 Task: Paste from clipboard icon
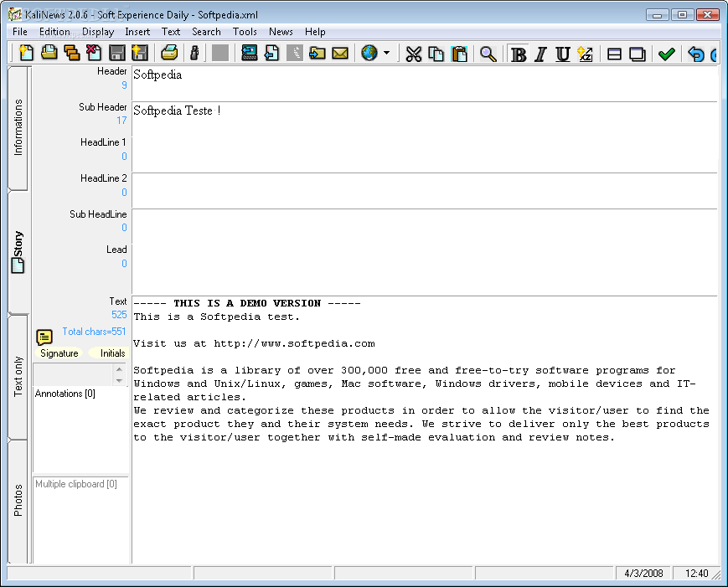click(x=459, y=54)
